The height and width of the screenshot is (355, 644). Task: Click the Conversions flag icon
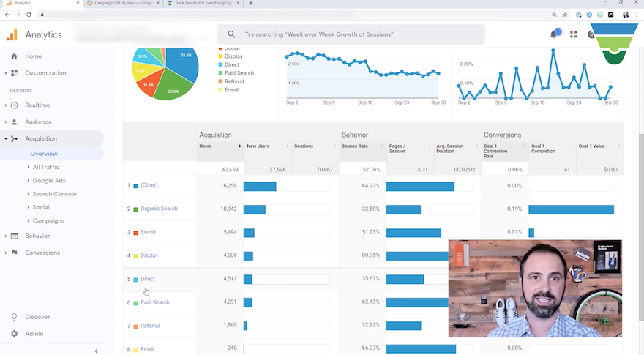point(15,253)
